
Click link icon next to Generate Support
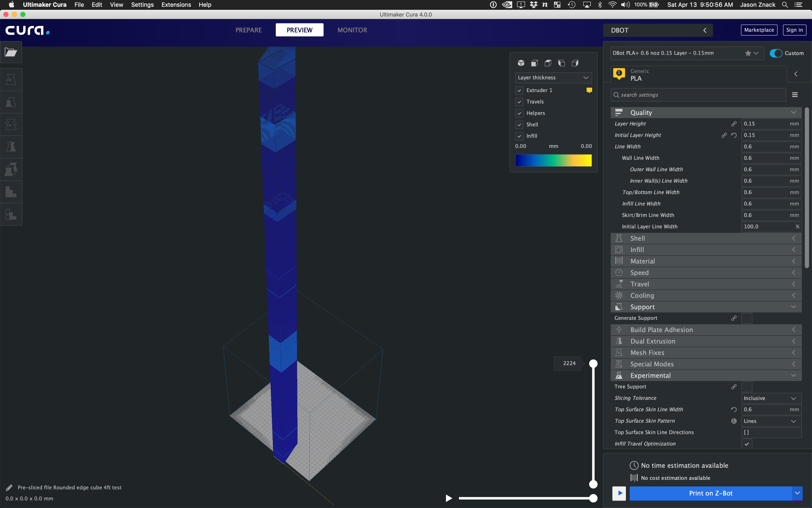tap(734, 318)
